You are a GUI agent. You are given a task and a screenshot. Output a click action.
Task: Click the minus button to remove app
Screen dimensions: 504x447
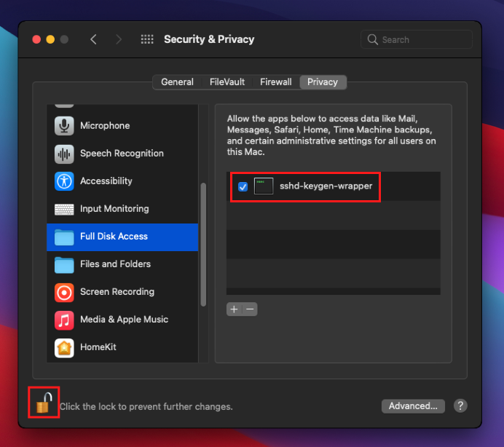[250, 309]
